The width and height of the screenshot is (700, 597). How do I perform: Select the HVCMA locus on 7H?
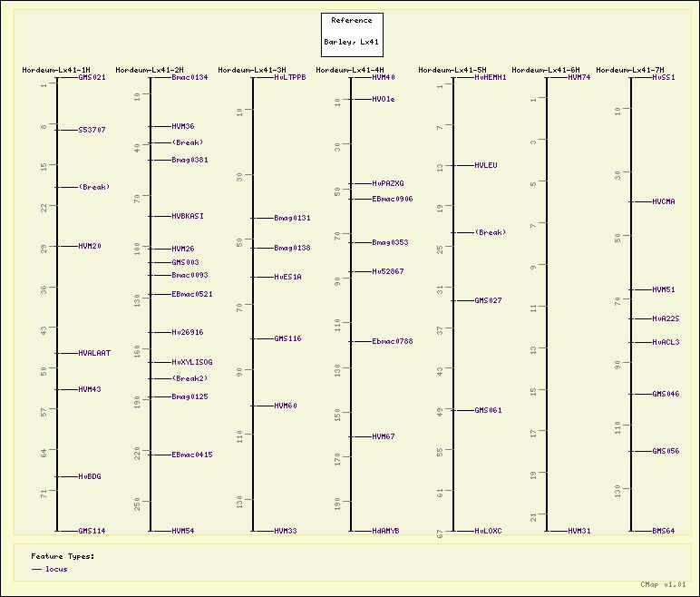coord(664,202)
